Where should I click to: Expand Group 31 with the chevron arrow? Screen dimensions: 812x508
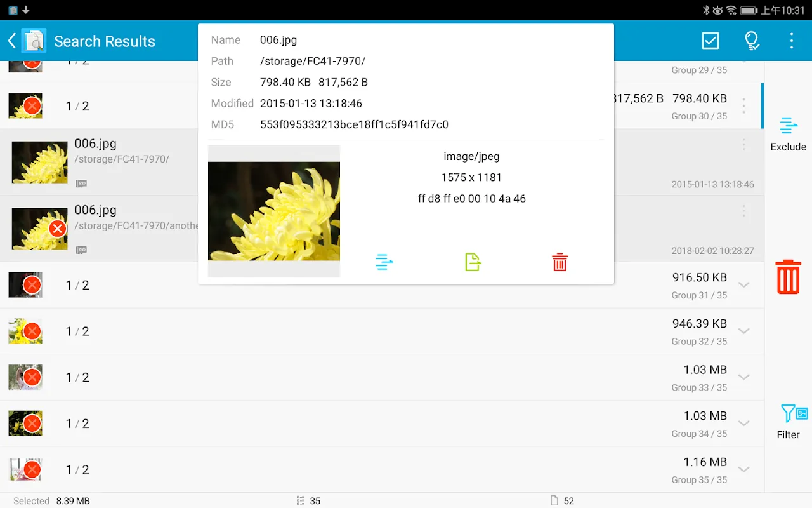pos(744,285)
